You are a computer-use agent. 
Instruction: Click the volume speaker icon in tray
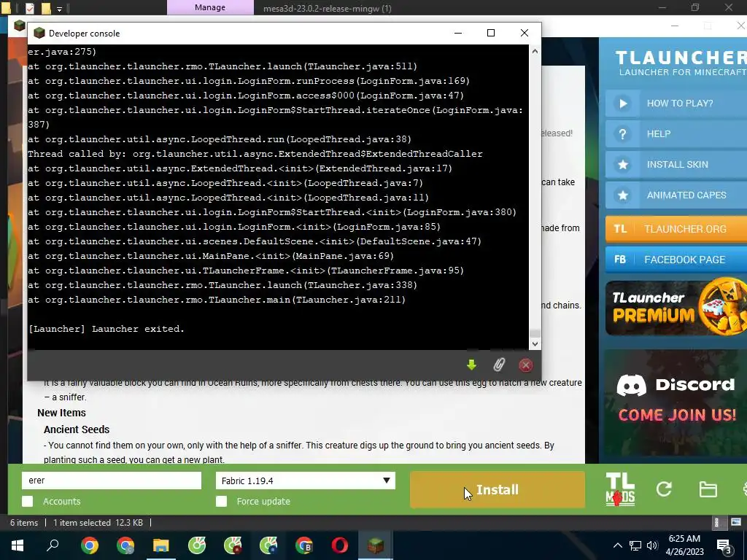pos(652,545)
